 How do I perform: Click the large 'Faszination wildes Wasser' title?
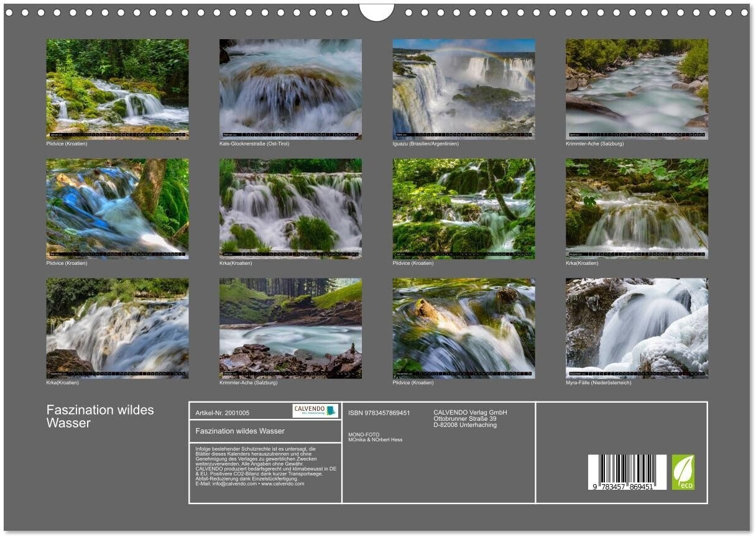pos(100,416)
